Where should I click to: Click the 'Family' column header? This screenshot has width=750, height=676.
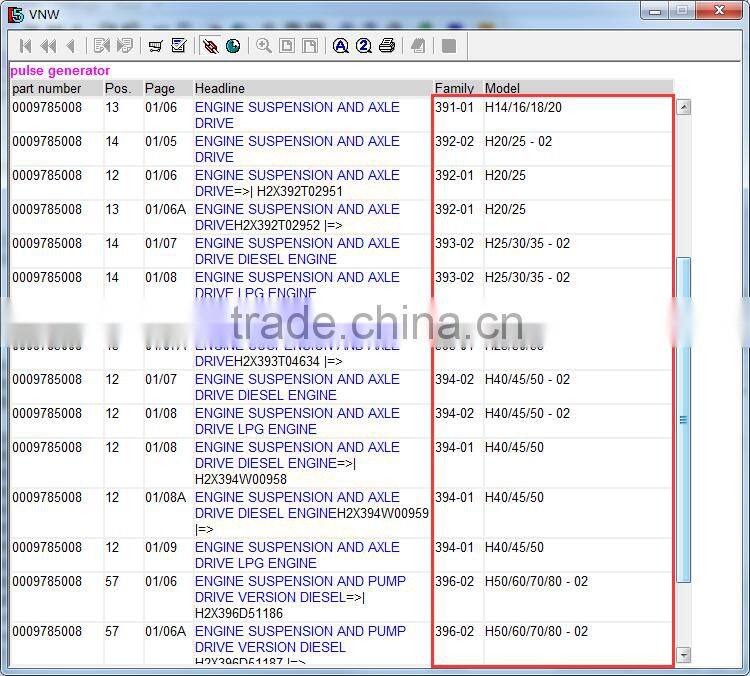pos(454,89)
